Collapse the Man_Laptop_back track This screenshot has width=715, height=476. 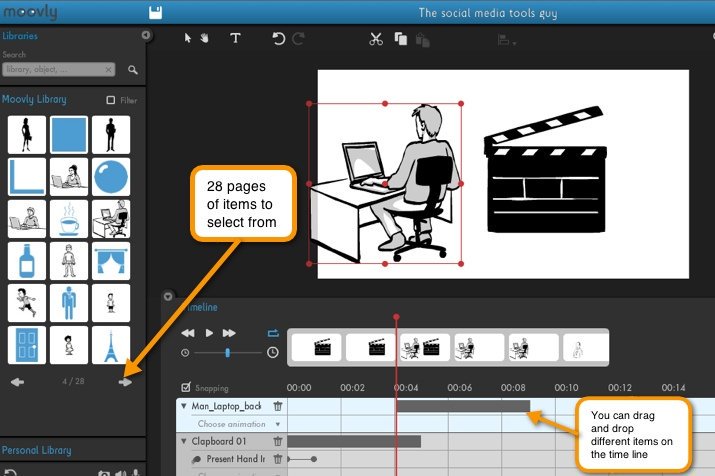[184, 406]
